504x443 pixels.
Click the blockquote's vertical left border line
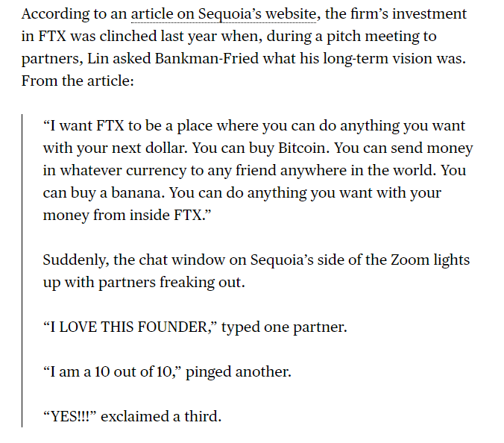[22, 271]
